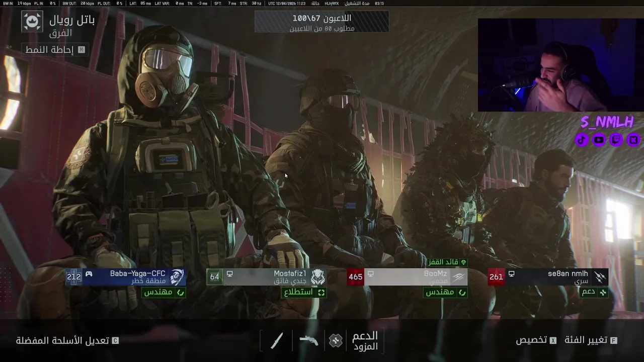Viewport: 644px width, 362px height.
Task: Click الفرق squads subtitle
Action: coord(60,33)
